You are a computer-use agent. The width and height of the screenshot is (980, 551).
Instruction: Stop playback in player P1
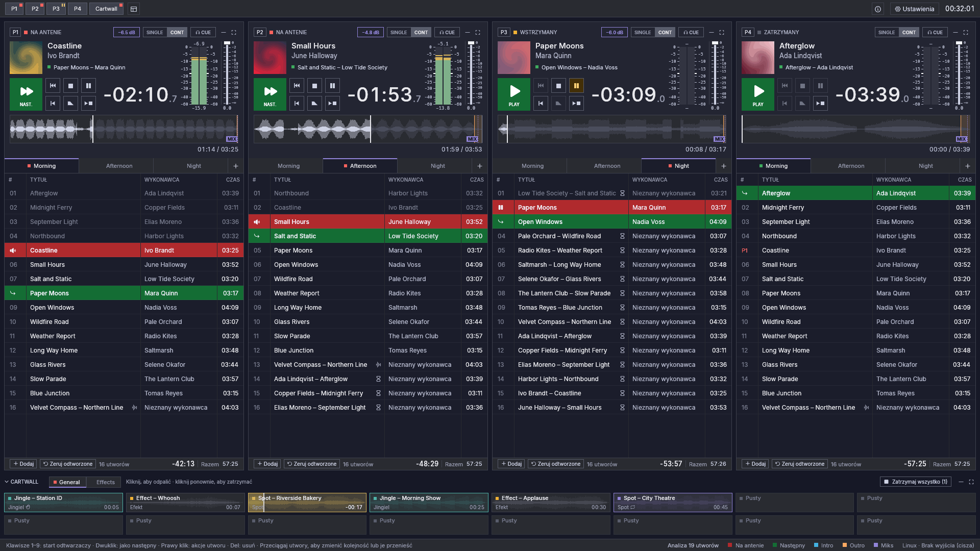[x=70, y=86]
